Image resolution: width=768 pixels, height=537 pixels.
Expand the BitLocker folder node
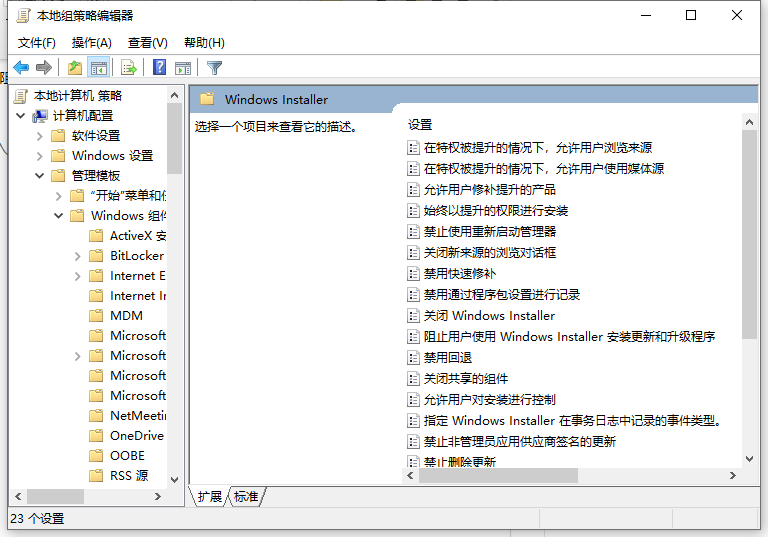(x=78, y=256)
